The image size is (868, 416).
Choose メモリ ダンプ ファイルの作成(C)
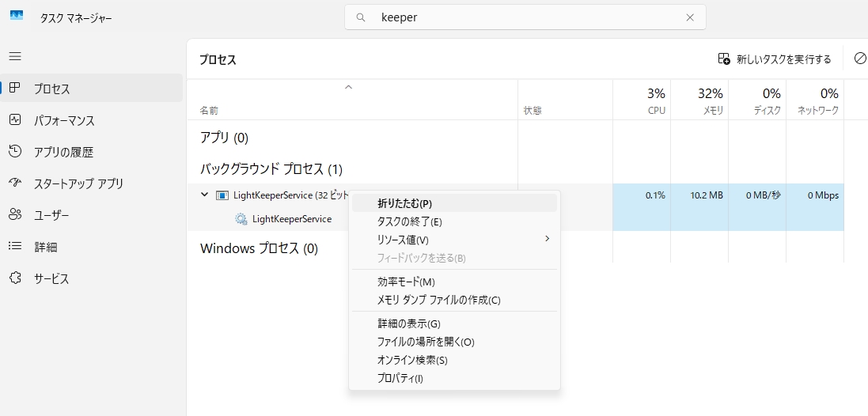click(454, 300)
